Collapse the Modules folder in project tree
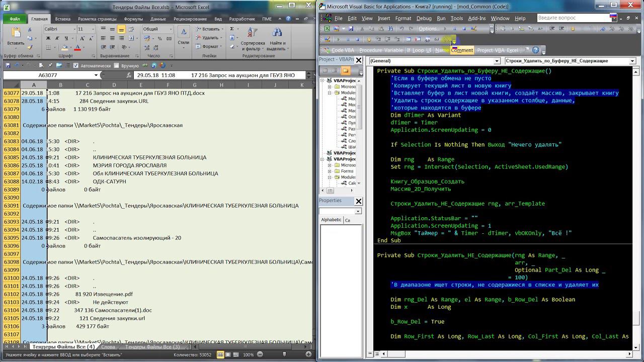This screenshot has height=362, width=644. (x=330, y=93)
